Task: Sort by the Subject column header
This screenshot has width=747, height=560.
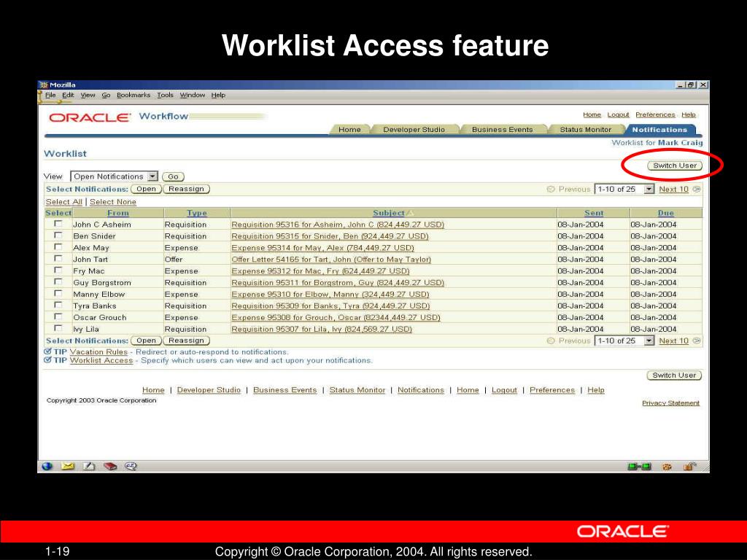Action: coord(389,214)
